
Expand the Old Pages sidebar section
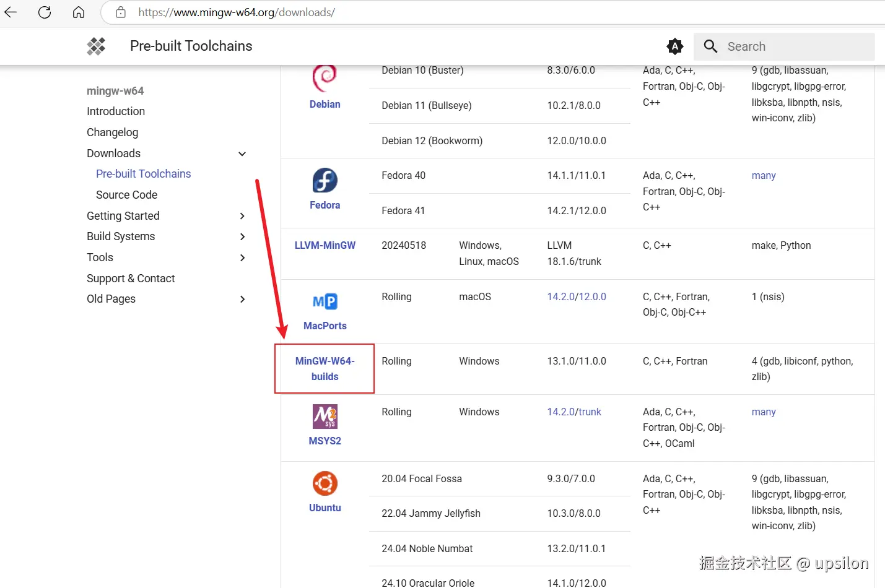pos(242,299)
